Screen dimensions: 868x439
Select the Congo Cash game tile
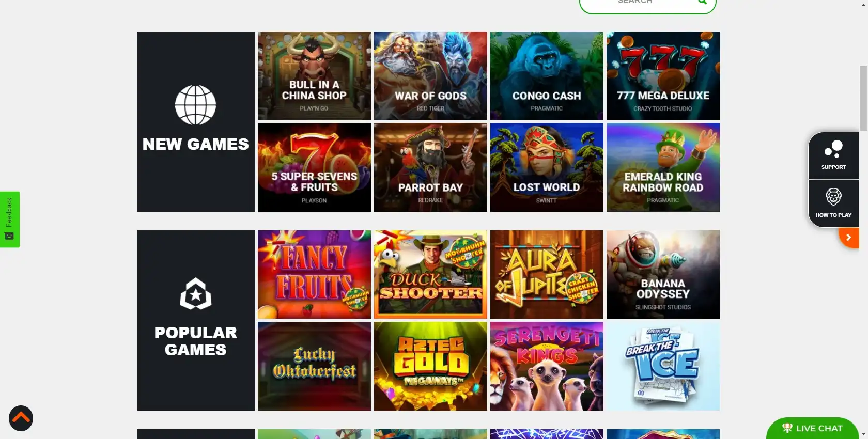547,75
